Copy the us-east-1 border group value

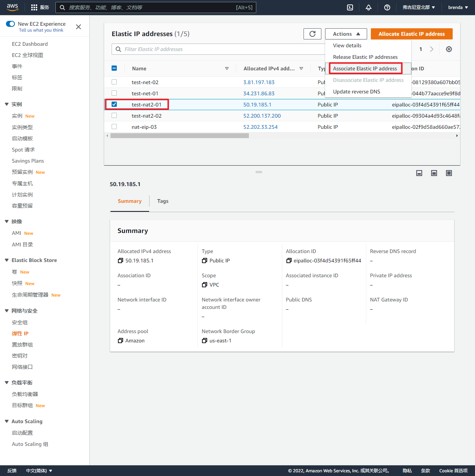(205, 341)
